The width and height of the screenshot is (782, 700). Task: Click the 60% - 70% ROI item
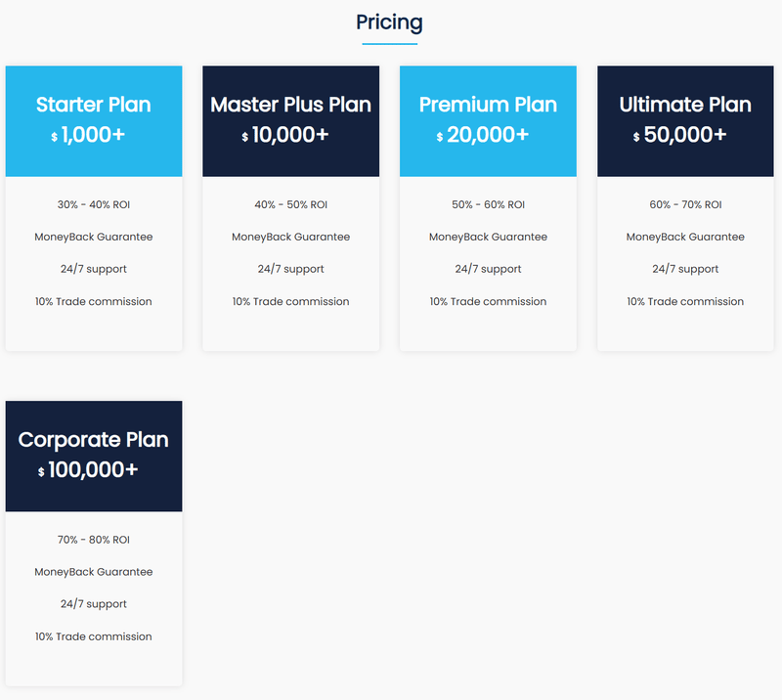685,204
